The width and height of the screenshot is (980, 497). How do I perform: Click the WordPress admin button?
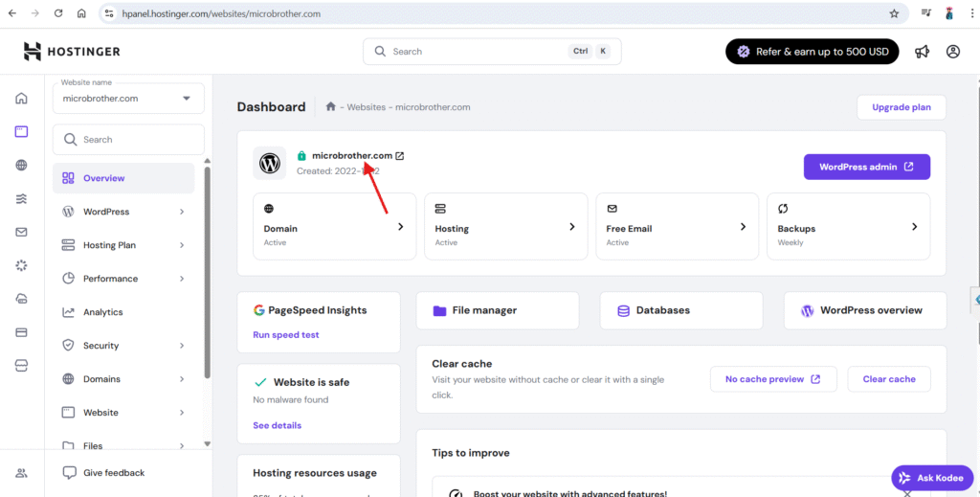[x=866, y=167]
